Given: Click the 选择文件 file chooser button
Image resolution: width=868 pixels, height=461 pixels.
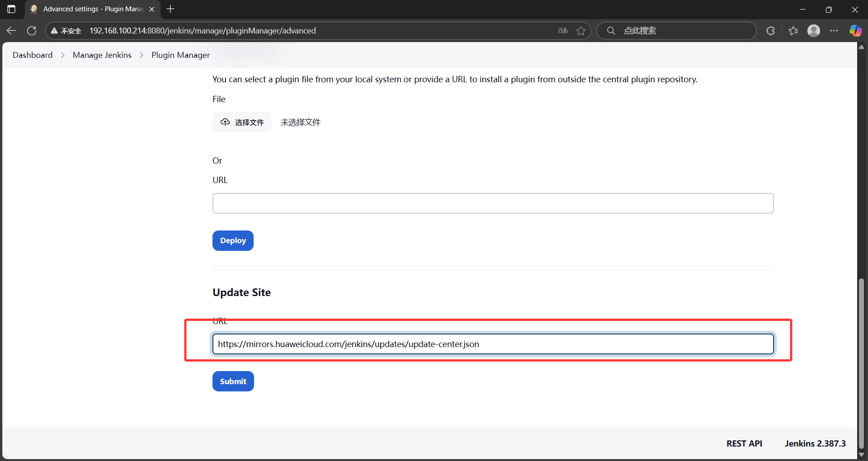Looking at the screenshot, I should [242, 122].
